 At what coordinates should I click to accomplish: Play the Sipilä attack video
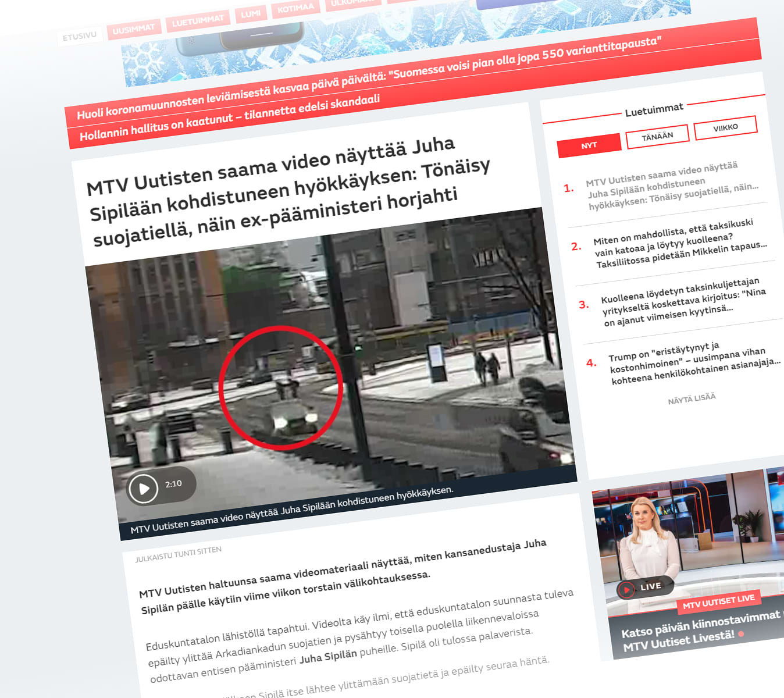144,489
